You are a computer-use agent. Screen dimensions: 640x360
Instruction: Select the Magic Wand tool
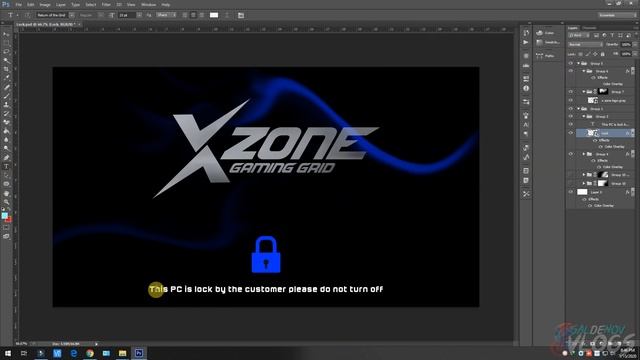pyautogui.click(x=7, y=60)
